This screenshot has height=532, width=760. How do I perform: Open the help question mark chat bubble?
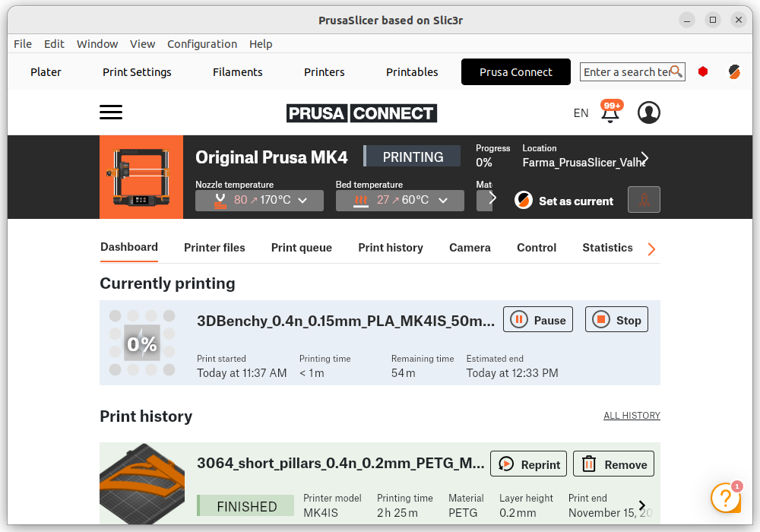click(726, 497)
